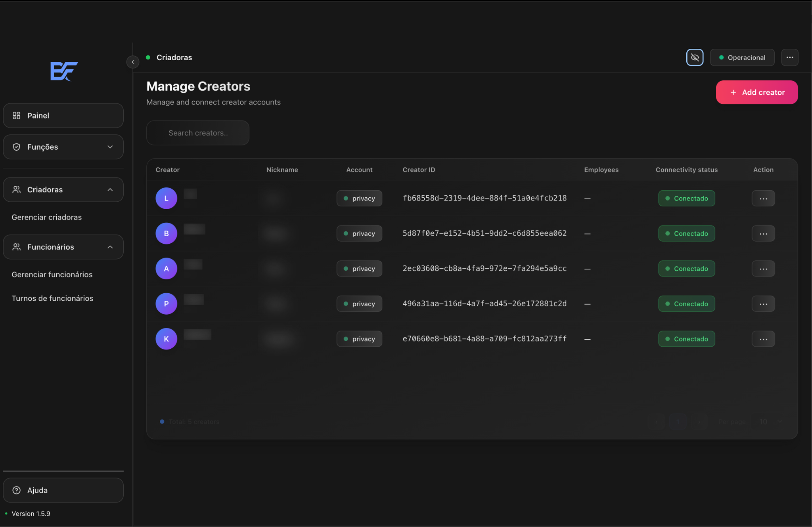Click the Search creators input field

tap(198, 133)
